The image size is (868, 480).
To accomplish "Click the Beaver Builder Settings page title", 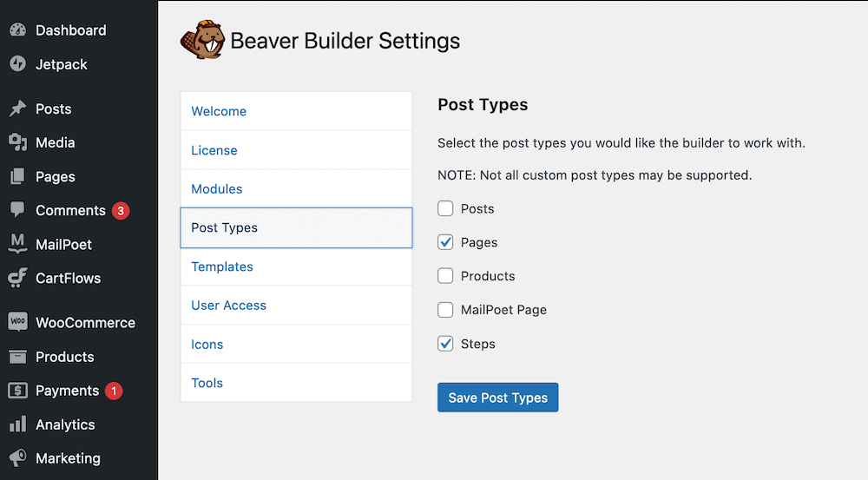I will 345,41.
